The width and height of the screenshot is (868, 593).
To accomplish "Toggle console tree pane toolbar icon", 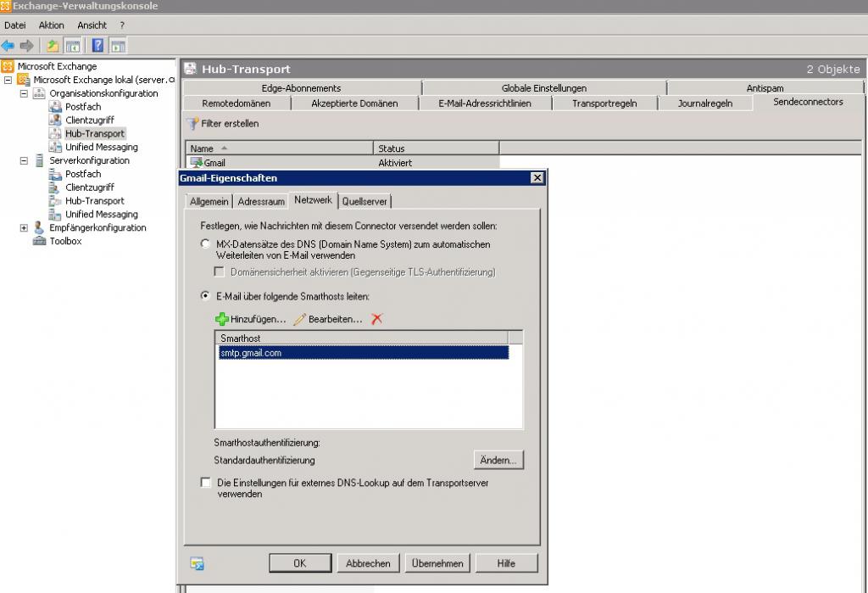I will coord(73,46).
